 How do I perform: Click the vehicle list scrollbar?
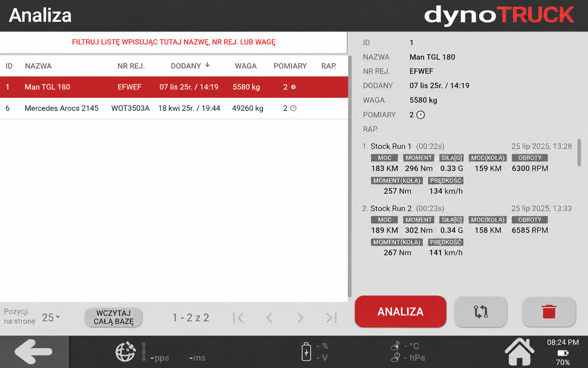[x=350, y=176]
